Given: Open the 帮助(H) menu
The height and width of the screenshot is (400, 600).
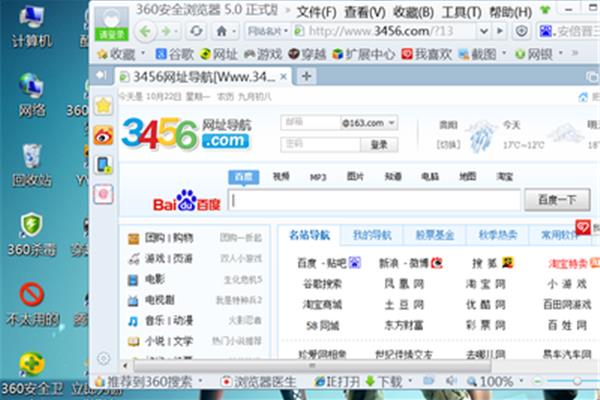Looking at the screenshot, I should tap(511, 13).
